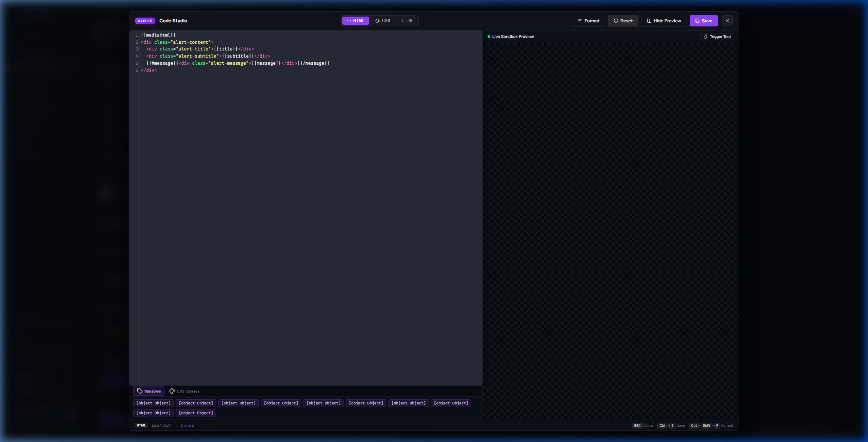Image resolution: width=868 pixels, height=442 pixels.
Task: Format the code with Format button
Action: pos(588,21)
